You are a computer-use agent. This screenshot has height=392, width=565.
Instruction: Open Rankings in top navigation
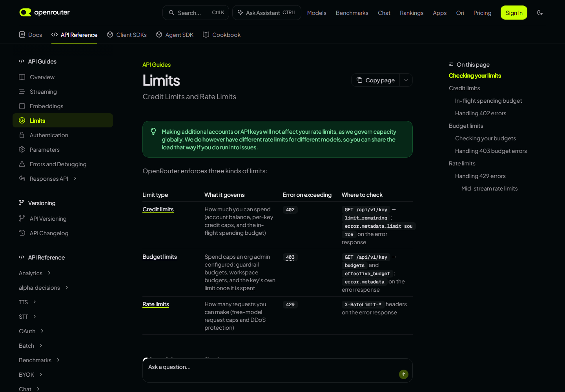tap(412, 13)
